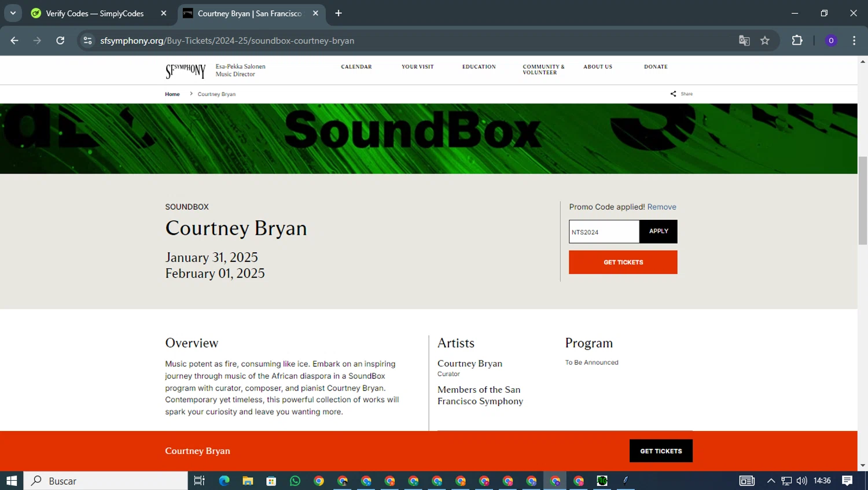This screenshot has width=868, height=490.
Task: Show hidden system tray icons
Action: tap(771, 481)
